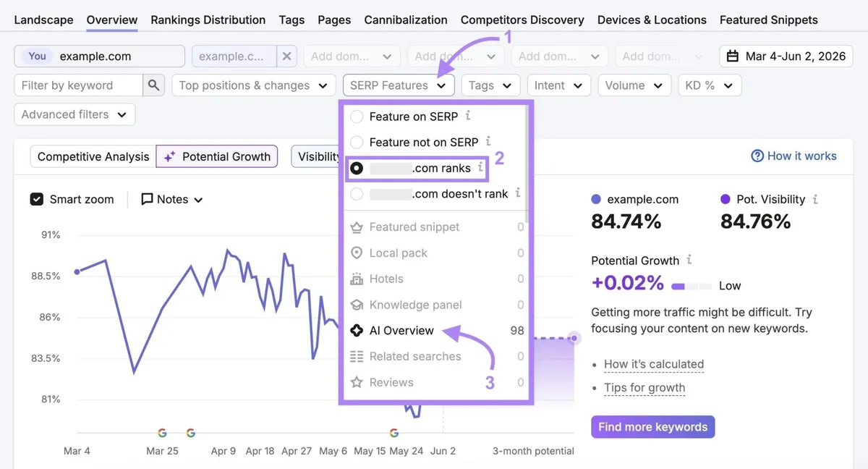The width and height of the screenshot is (868, 469).
Task: Click the second Google update marker near Apr 9
Action: click(x=190, y=433)
